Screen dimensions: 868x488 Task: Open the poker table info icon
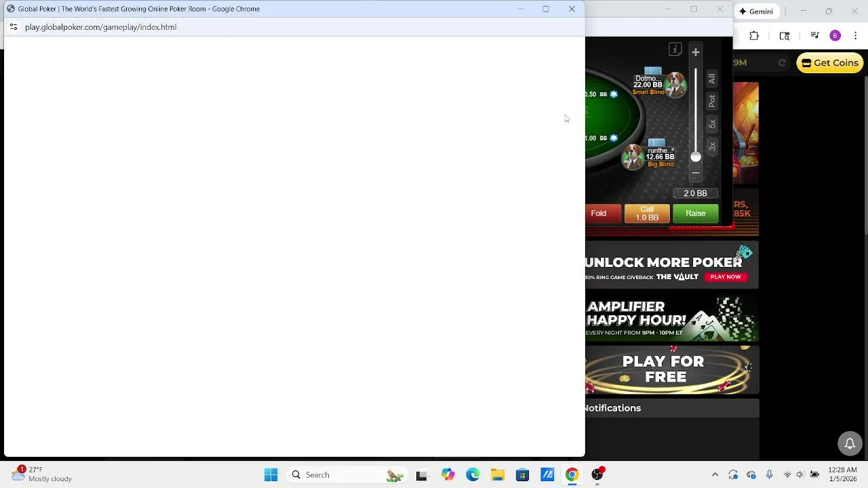pyautogui.click(x=675, y=49)
